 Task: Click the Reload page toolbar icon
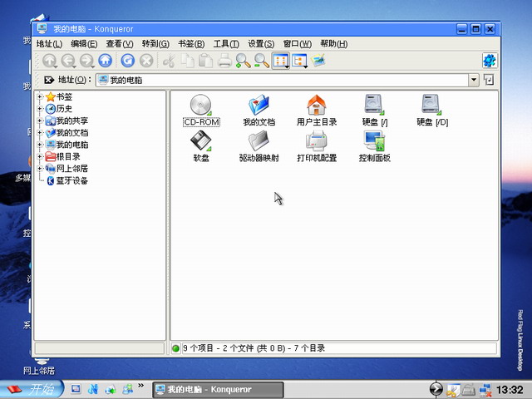[x=127, y=60]
